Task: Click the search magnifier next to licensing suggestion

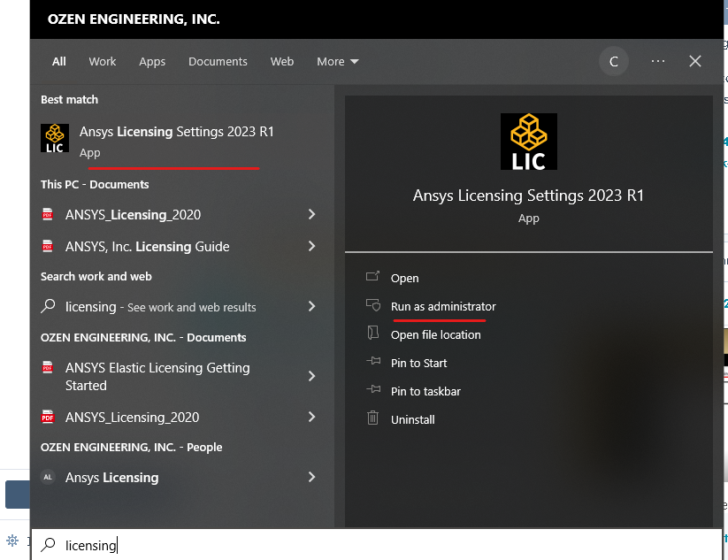Action: coord(49,306)
